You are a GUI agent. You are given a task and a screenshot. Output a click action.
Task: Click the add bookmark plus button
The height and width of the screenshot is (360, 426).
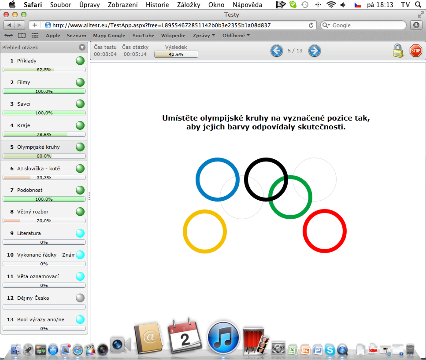(34, 25)
